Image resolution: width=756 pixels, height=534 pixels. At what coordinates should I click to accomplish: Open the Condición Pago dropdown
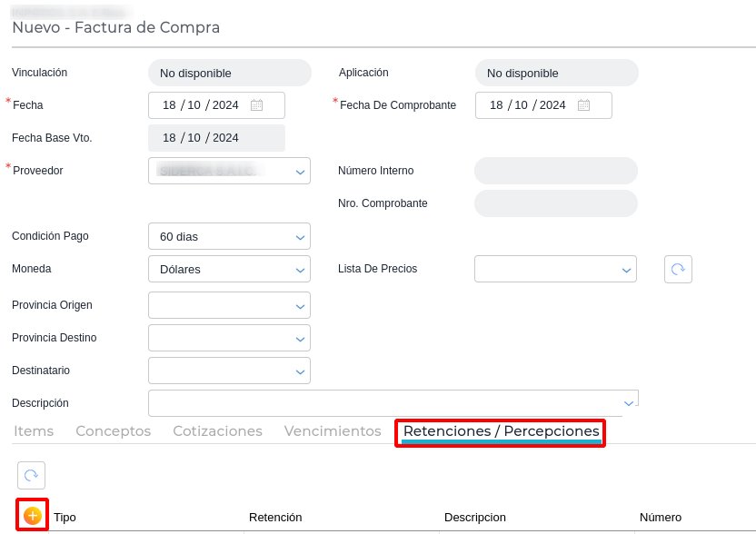tap(300, 236)
